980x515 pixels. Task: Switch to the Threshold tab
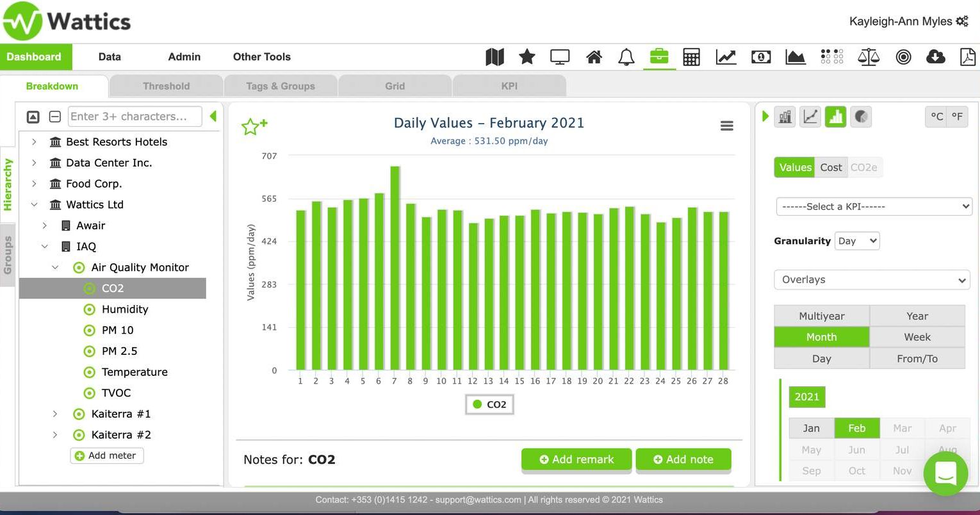tap(166, 86)
